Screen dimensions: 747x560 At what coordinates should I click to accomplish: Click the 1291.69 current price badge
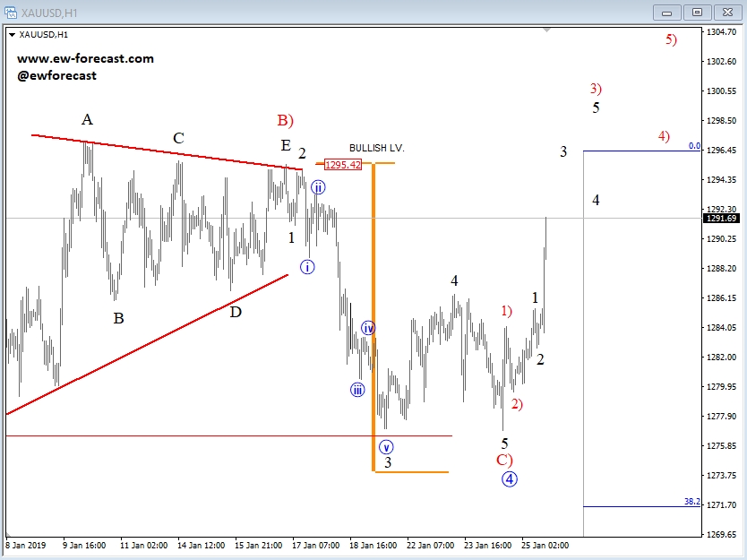pyautogui.click(x=722, y=217)
